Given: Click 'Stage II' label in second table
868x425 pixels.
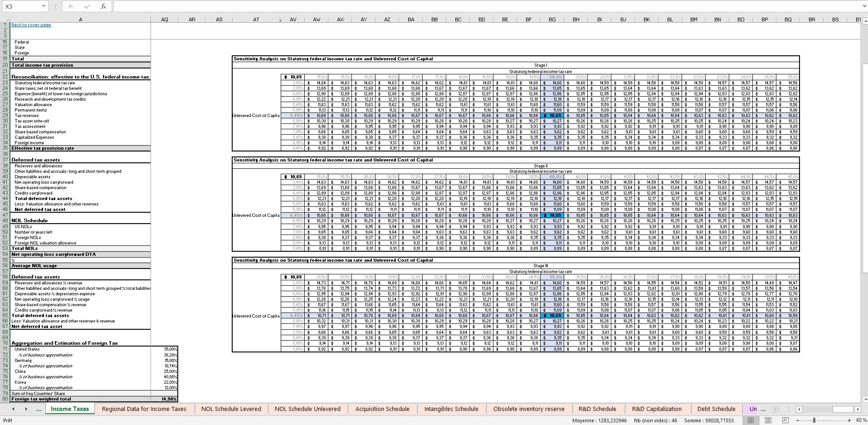Looking at the screenshot, I should (541, 166).
